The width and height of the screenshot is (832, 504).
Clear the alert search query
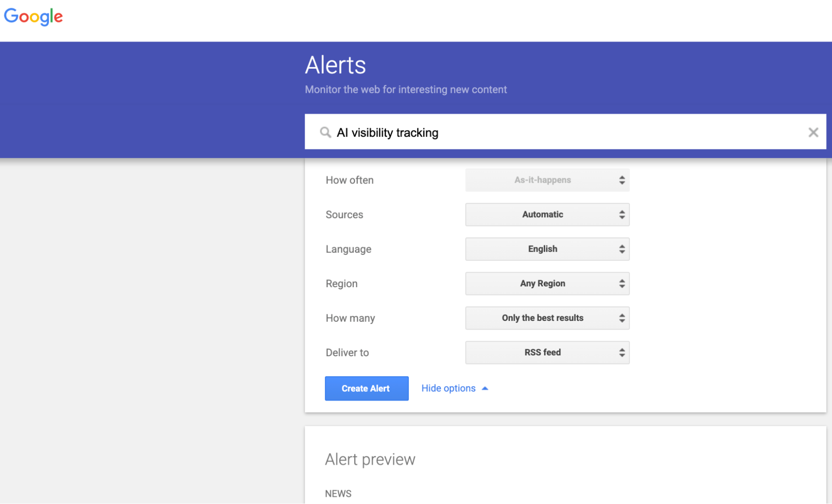click(813, 132)
